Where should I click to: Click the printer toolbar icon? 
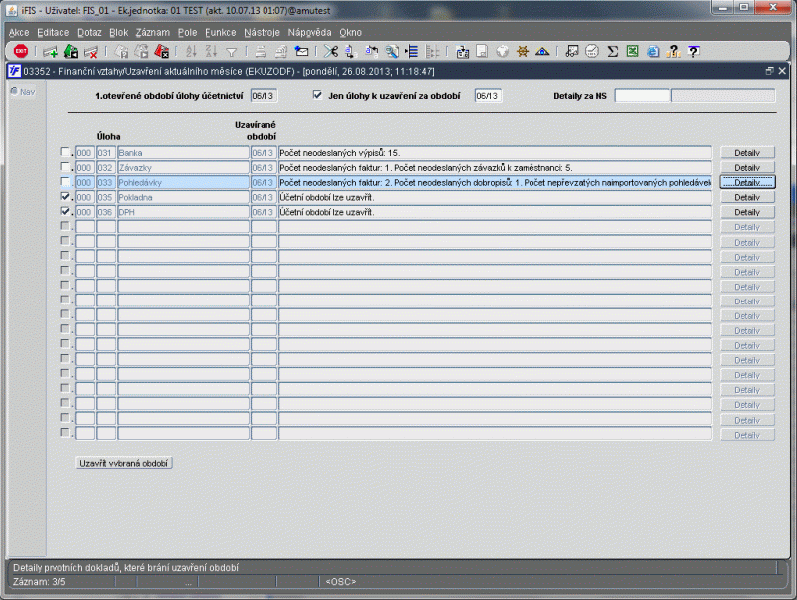(261, 51)
